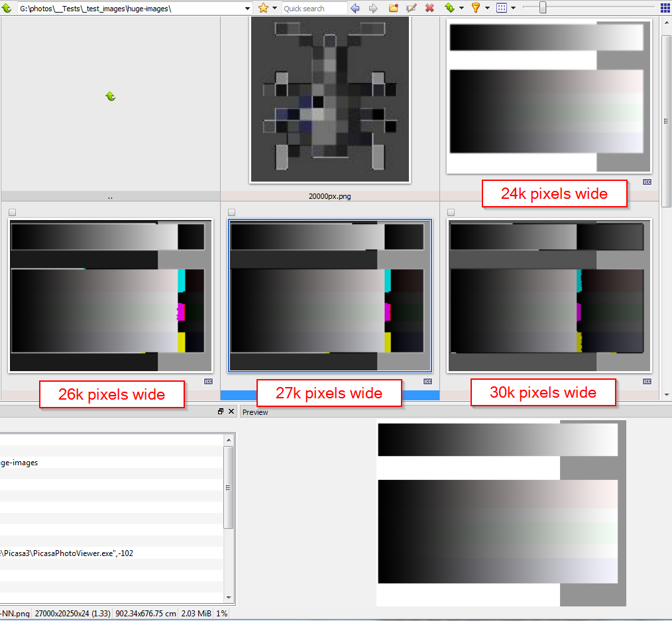Tick the checkbox above the 30k thumbnail

451,212
